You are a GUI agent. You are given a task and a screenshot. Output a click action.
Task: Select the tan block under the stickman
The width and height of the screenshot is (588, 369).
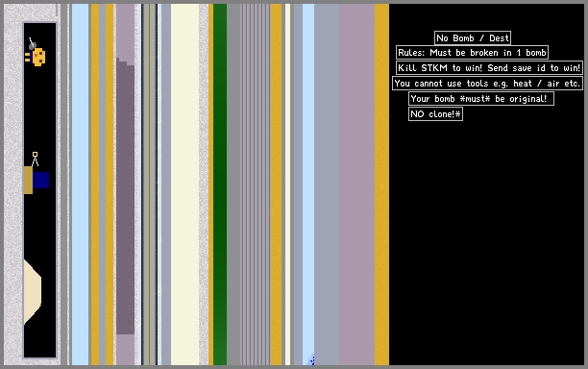28,181
